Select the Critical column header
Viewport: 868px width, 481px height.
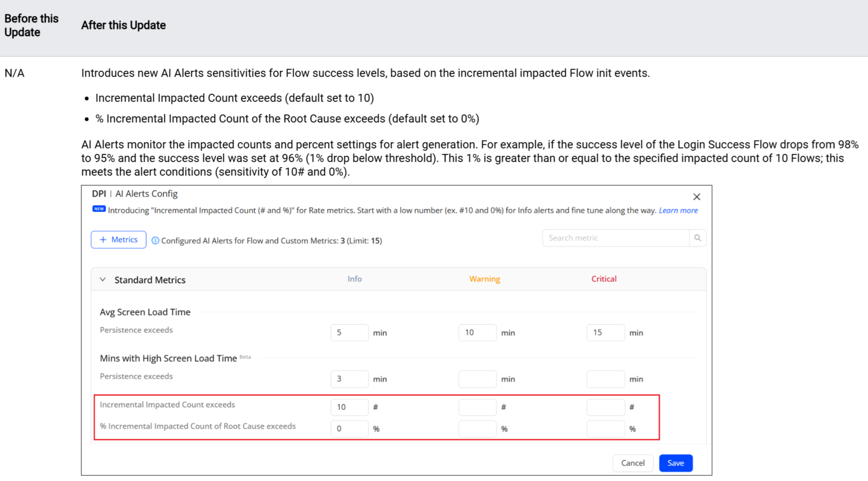click(603, 279)
